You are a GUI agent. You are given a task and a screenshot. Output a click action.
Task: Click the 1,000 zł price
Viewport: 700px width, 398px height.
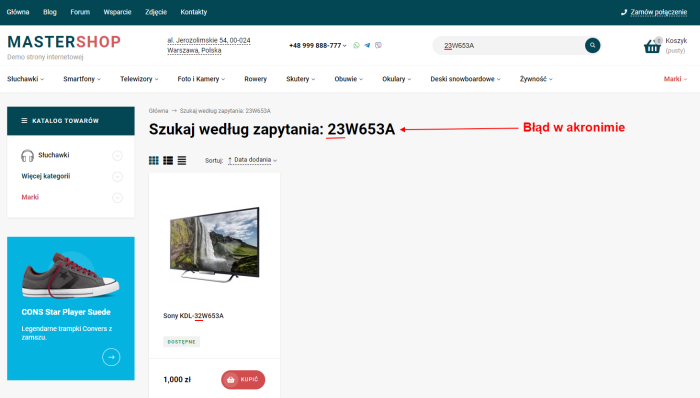(x=177, y=380)
